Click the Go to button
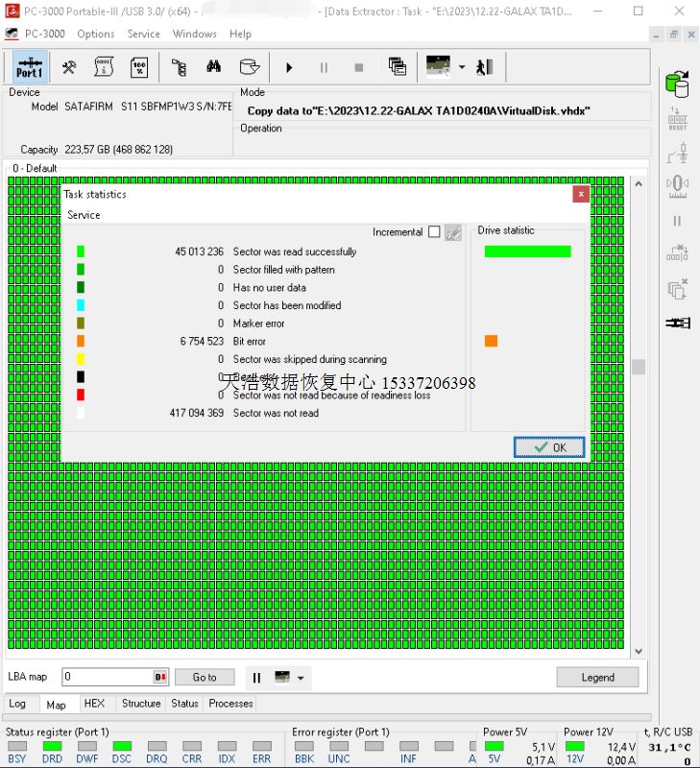700x768 pixels. [x=205, y=678]
